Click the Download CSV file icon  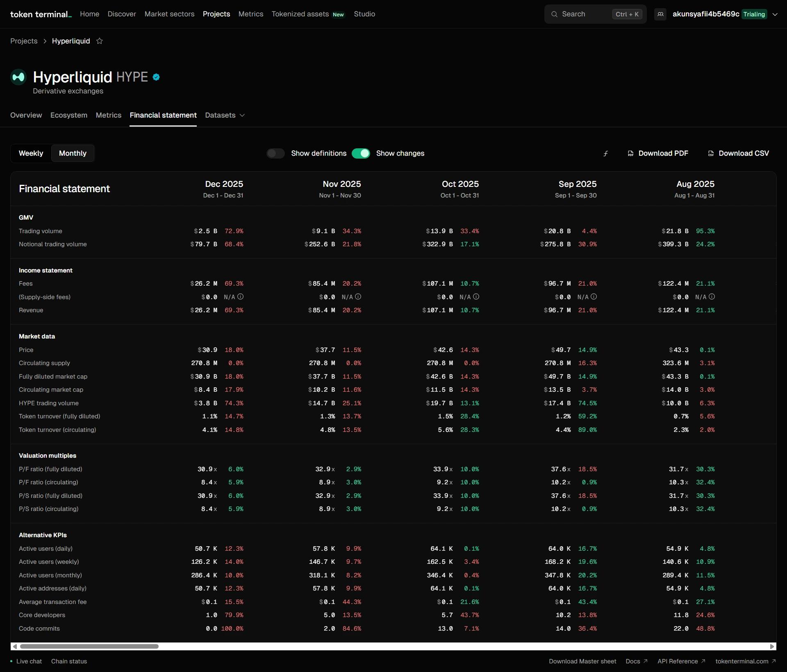coord(711,153)
